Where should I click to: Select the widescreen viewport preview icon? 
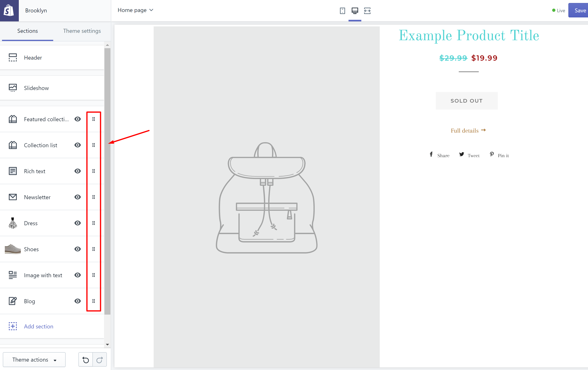[367, 10]
